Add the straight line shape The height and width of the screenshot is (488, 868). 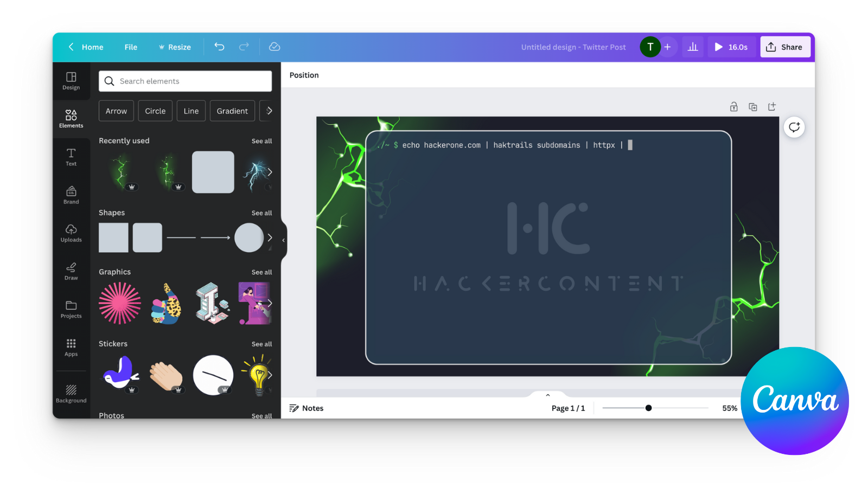181,237
